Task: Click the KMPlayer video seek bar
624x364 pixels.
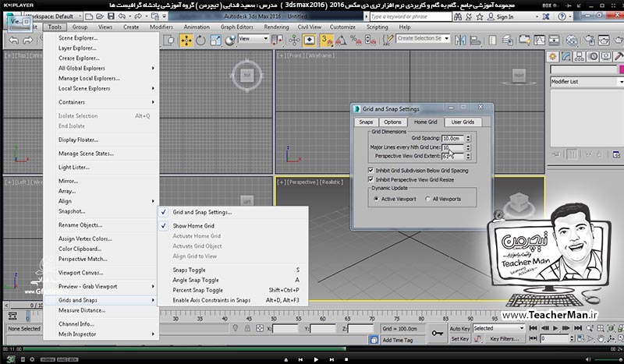Action: tap(316, 349)
